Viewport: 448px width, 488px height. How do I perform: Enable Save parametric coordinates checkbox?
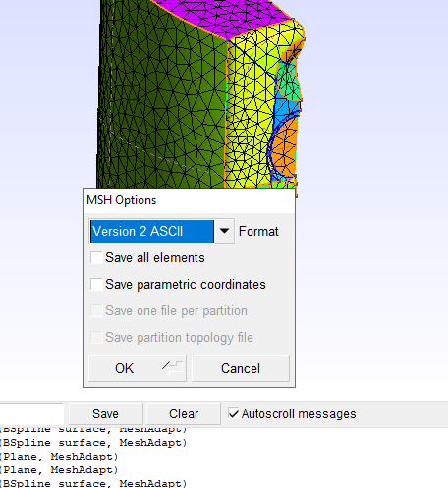pyautogui.click(x=96, y=284)
